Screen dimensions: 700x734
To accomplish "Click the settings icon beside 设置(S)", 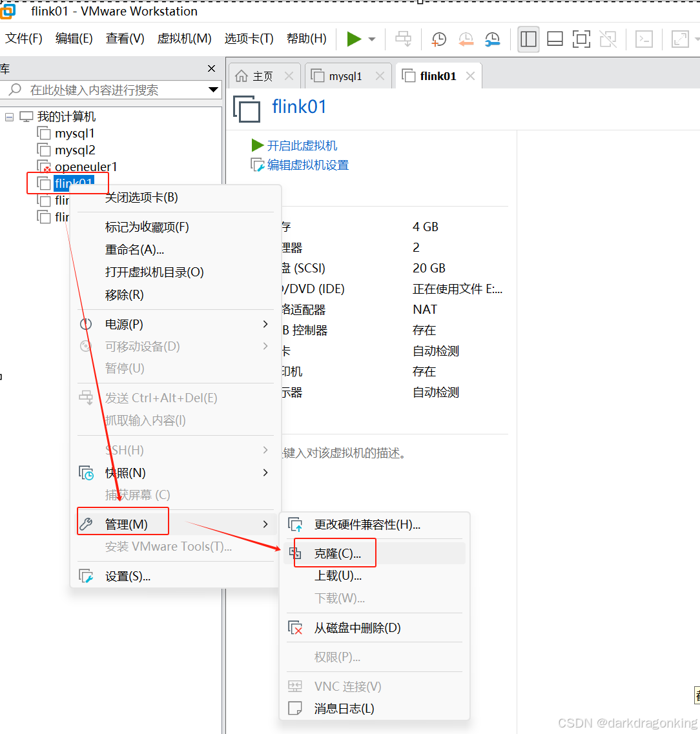I will click(x=86, y=576).
